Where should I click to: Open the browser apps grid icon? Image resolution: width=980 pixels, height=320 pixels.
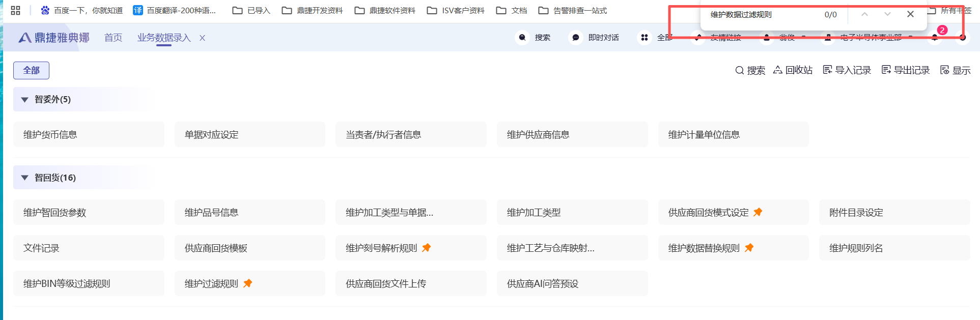tap(15, 10)
